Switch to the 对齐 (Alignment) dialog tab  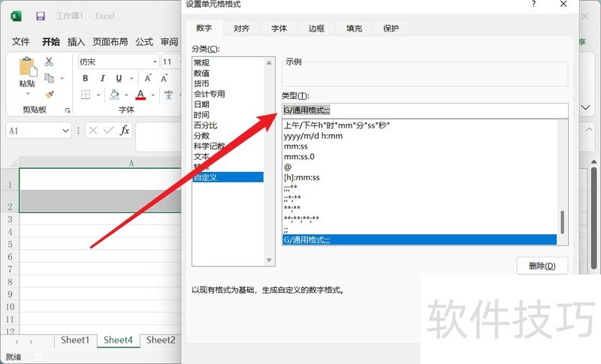[x=241, y=29]
